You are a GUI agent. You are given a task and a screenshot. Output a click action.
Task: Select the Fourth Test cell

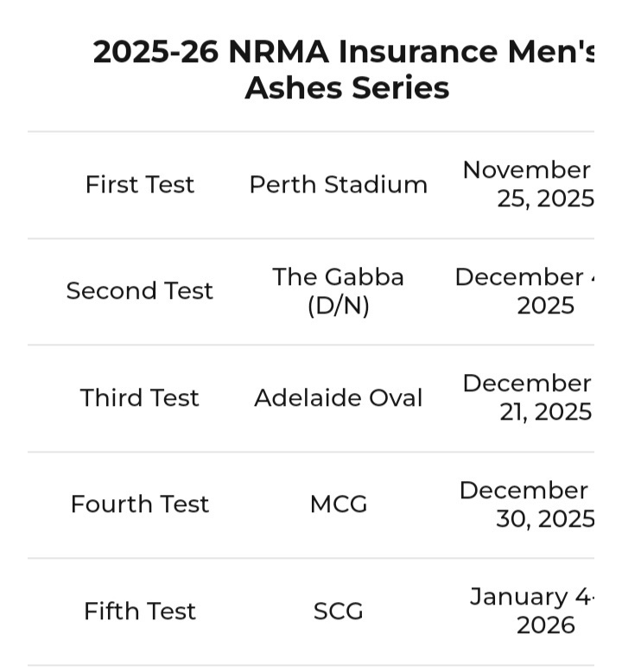[140, 504]
